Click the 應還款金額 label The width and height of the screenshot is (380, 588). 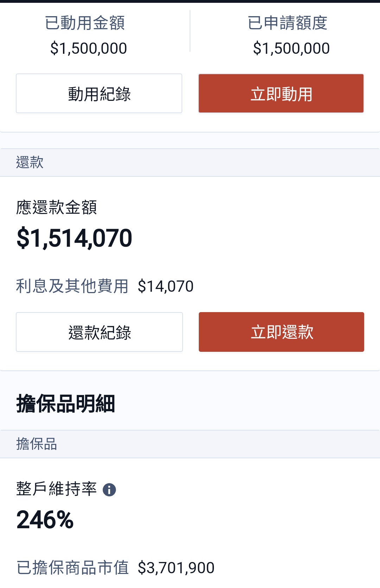point(57,207)
